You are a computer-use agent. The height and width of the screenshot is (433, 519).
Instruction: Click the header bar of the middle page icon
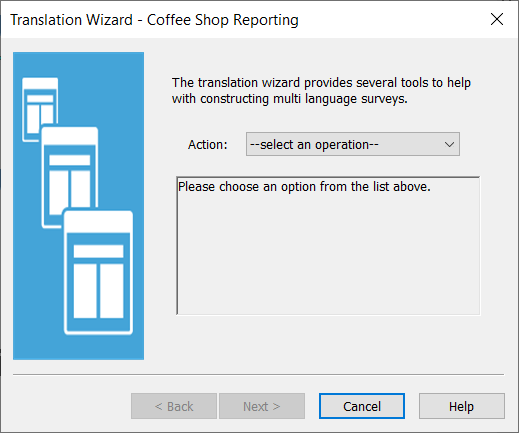click(70, 160)
